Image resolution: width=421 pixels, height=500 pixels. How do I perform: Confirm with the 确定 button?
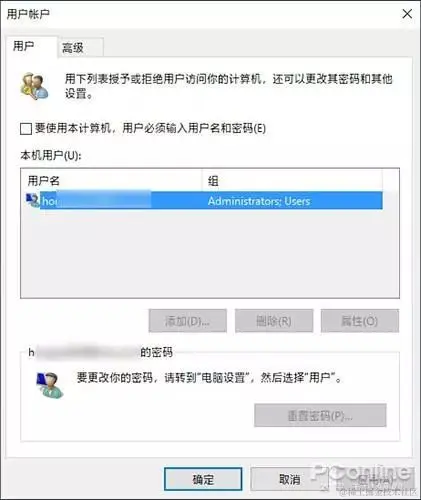pyautogui.click(x=203, y=479)
